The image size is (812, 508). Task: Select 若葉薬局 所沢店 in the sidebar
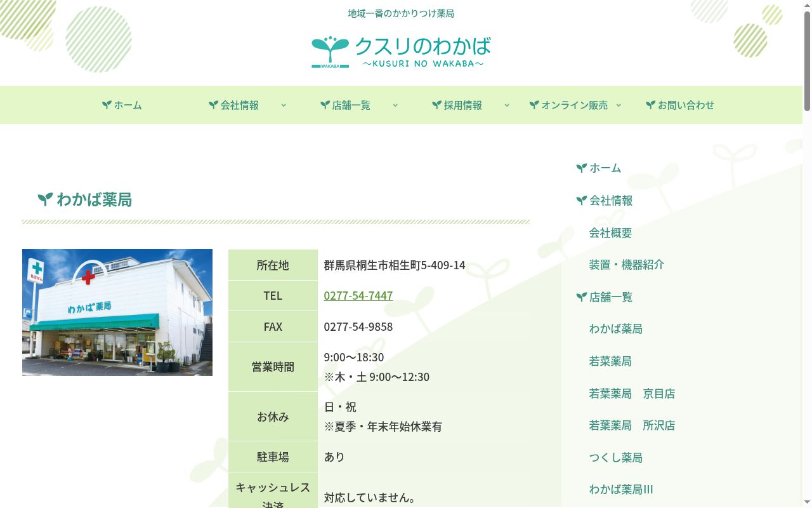[x=632, y=425]
